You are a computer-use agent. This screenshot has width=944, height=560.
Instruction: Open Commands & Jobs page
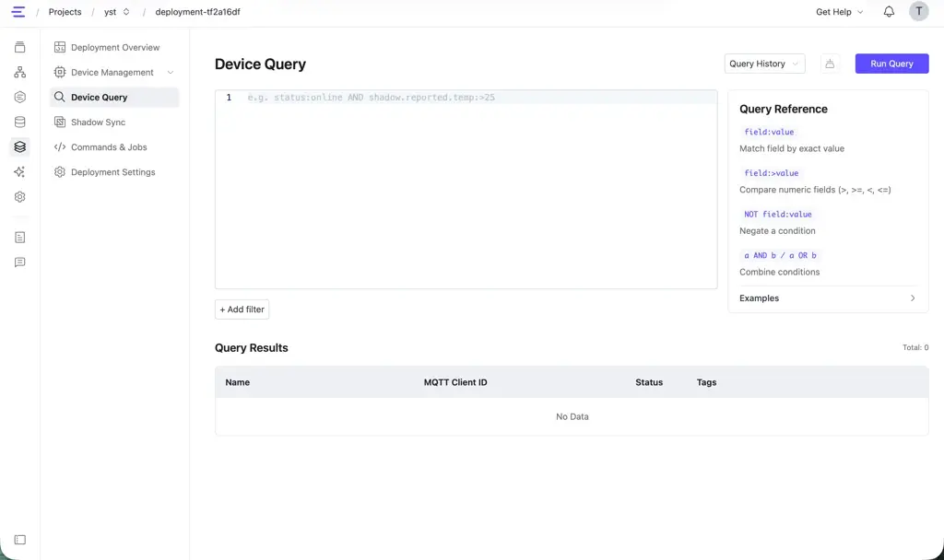pyautogui.click(x=114, y=146)
